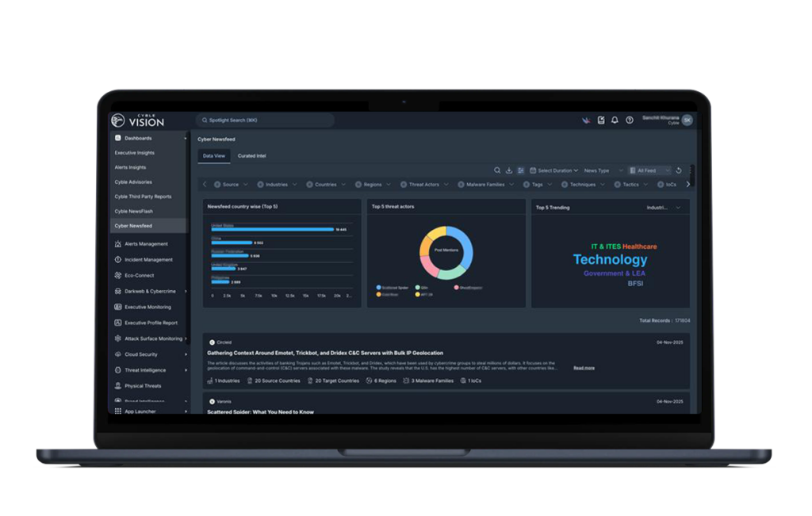
Task: Open Incident Management sidebar icon
Action: point(117,259)
